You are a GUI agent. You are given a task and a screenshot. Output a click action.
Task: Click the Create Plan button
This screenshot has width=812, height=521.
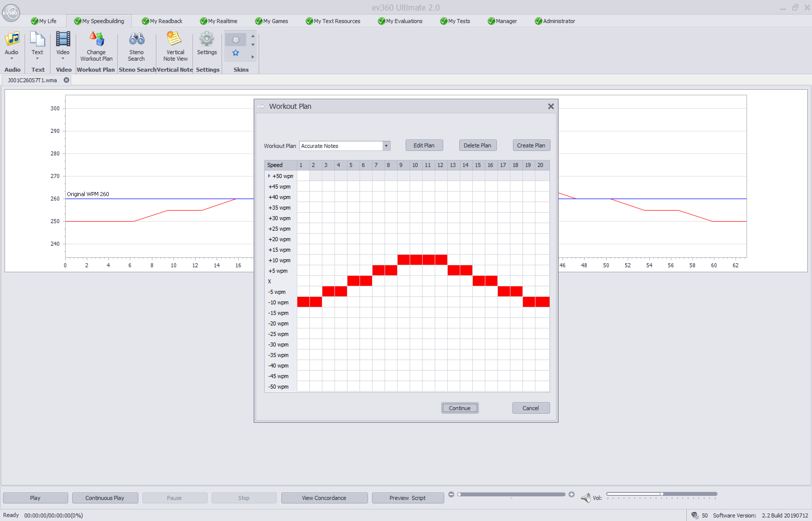click(x=531, y=145)
